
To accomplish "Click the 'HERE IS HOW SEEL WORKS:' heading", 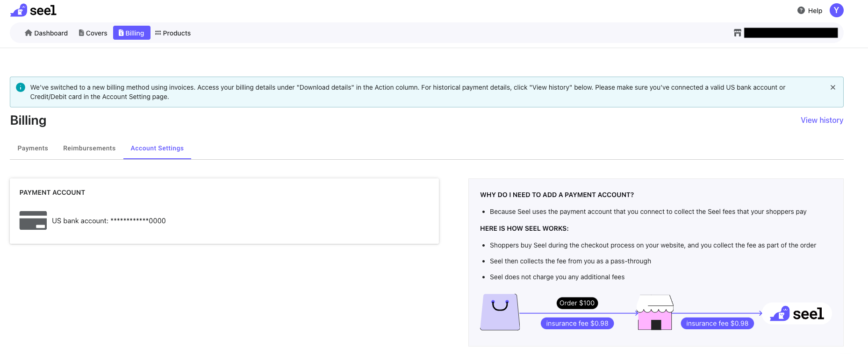I will [524, 228].
